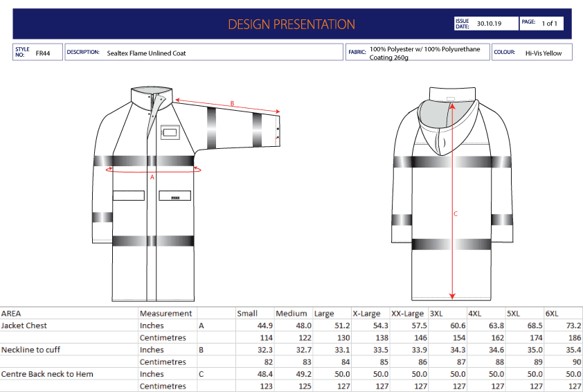Click the letter 'C' cell in the table
This screenshot has height=392, width=583.
[x=201, y=374]
